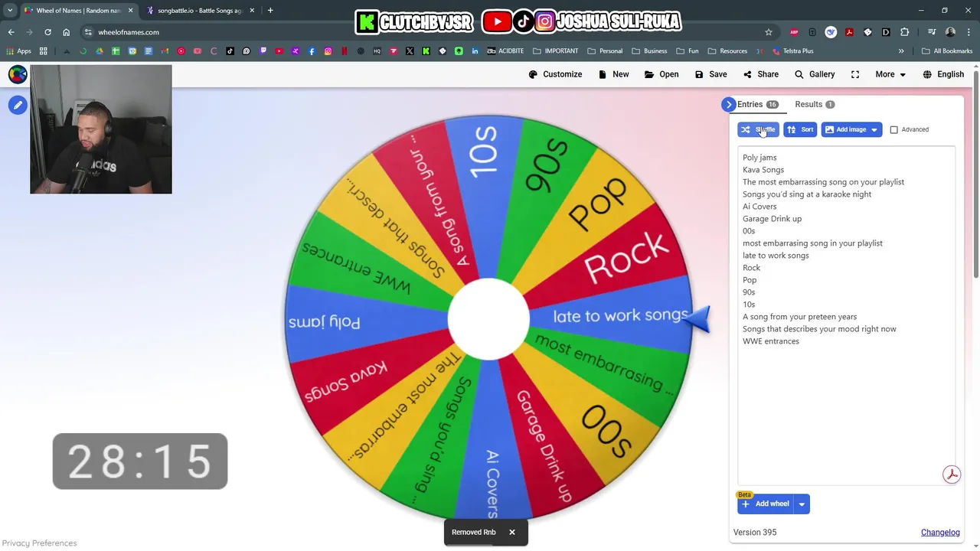Viewport: 980px width, 551px height.
Task: Switch to the songbattle.io browser tab
Action: pos(200,11)
